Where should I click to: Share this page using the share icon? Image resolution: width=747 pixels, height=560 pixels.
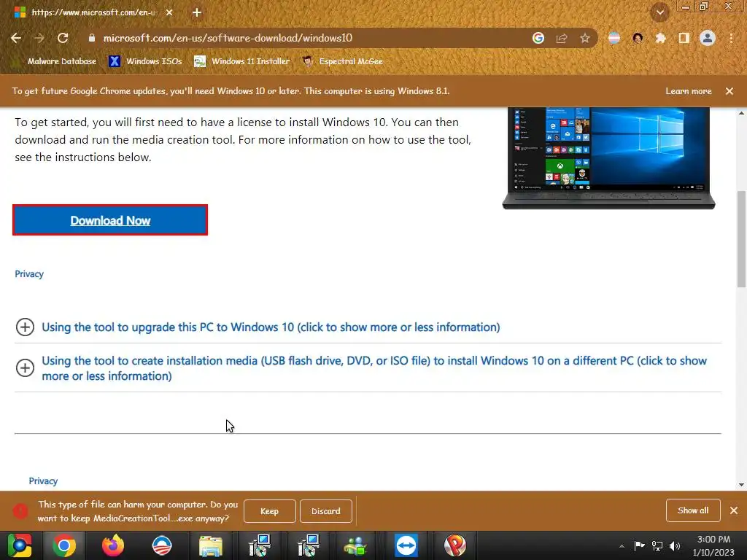tap(562, 38)
